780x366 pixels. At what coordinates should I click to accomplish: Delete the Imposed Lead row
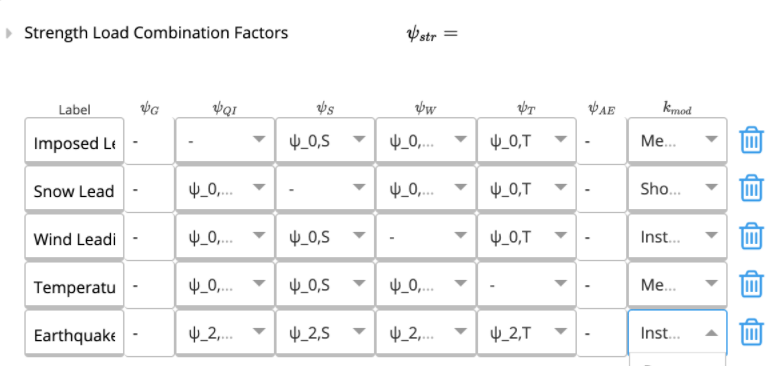[751, 140]
